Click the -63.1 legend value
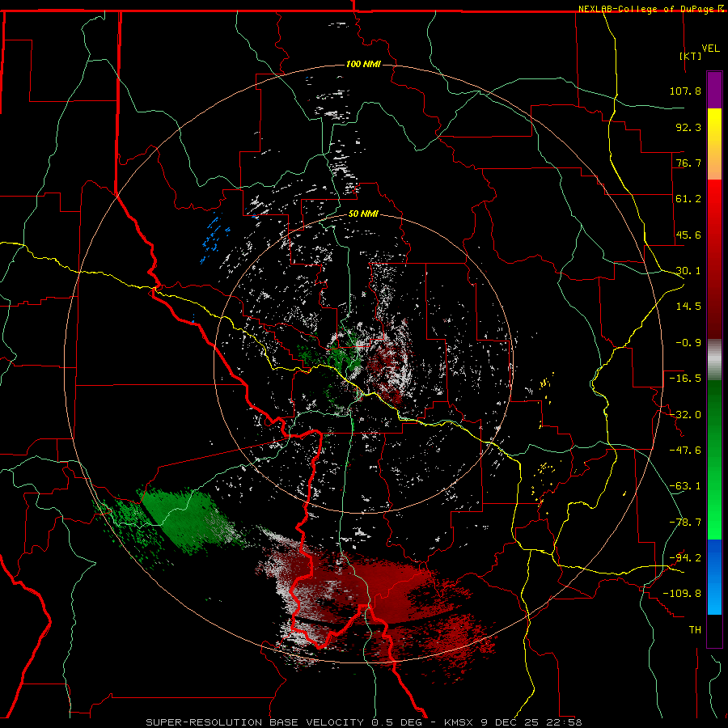The width and height of the screenshot is (728, 728). pyautogui.click(x=685, y=486)
